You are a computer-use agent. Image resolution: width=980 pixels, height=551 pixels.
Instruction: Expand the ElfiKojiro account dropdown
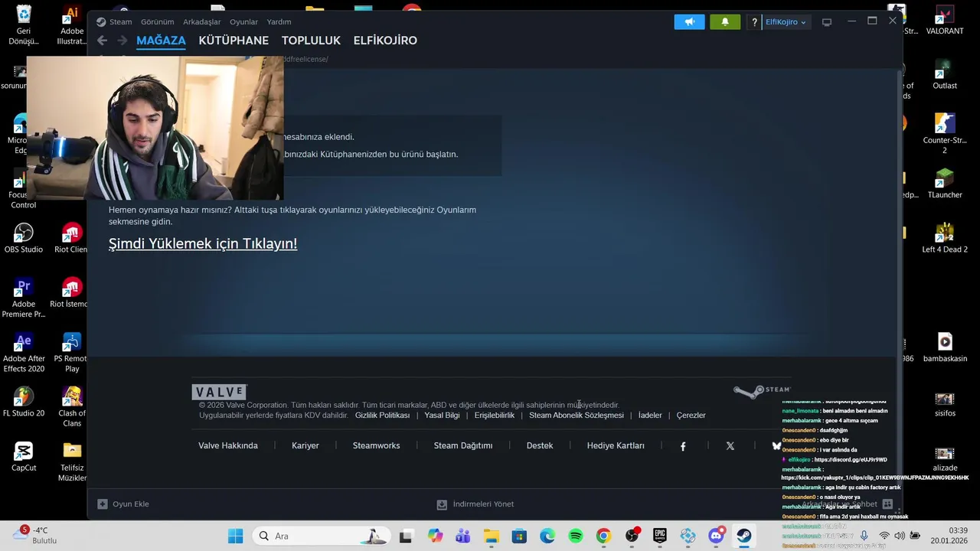click(x=786, y=22)
